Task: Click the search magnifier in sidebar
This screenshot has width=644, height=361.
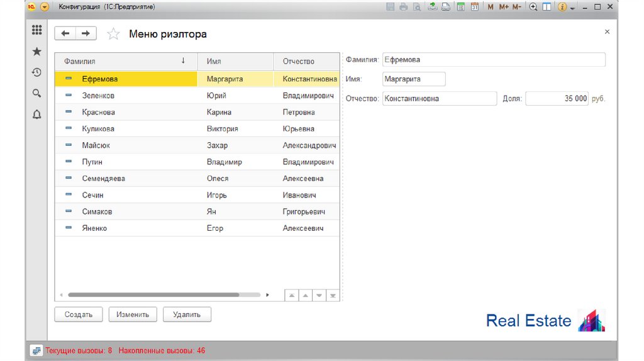Action: [36, 93]
